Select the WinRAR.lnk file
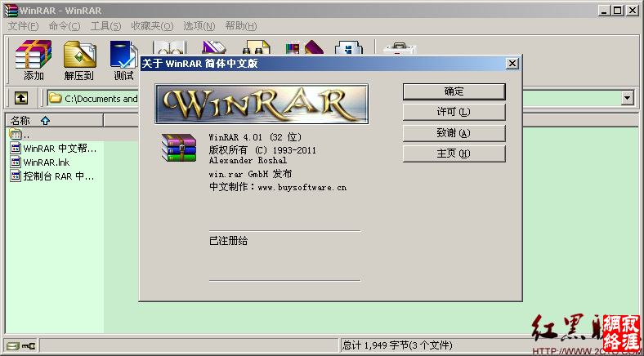 (40, 162)
